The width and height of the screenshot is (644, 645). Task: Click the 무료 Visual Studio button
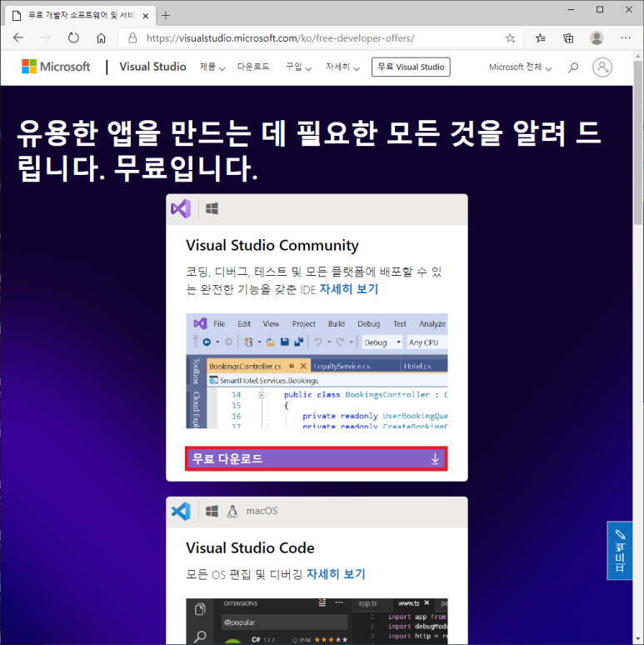[411, 67]
